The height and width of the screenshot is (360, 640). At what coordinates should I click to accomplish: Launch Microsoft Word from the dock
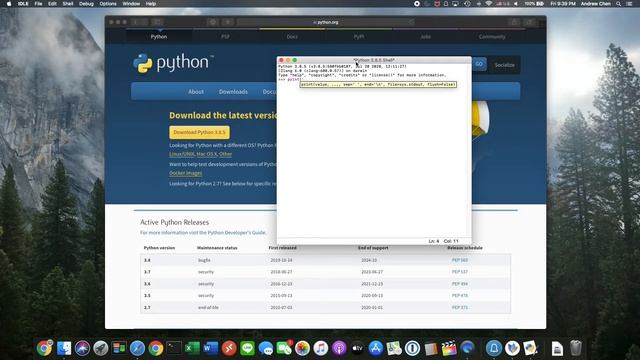211,348
